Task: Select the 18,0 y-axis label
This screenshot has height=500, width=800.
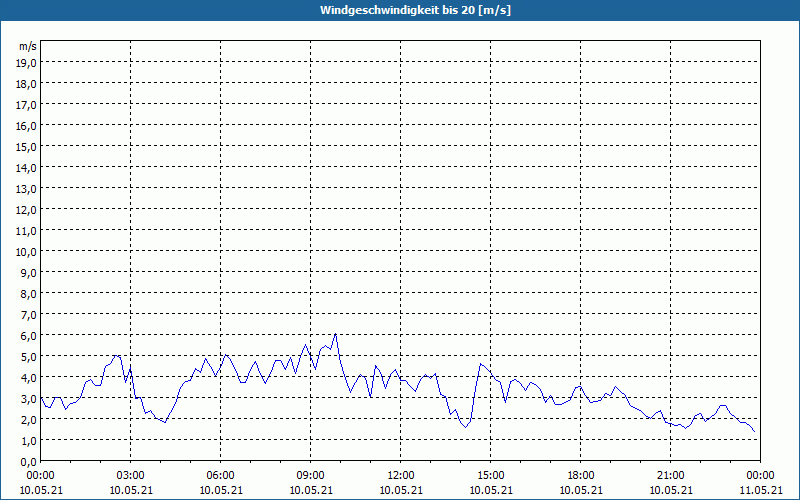Action: click(27, 84)
